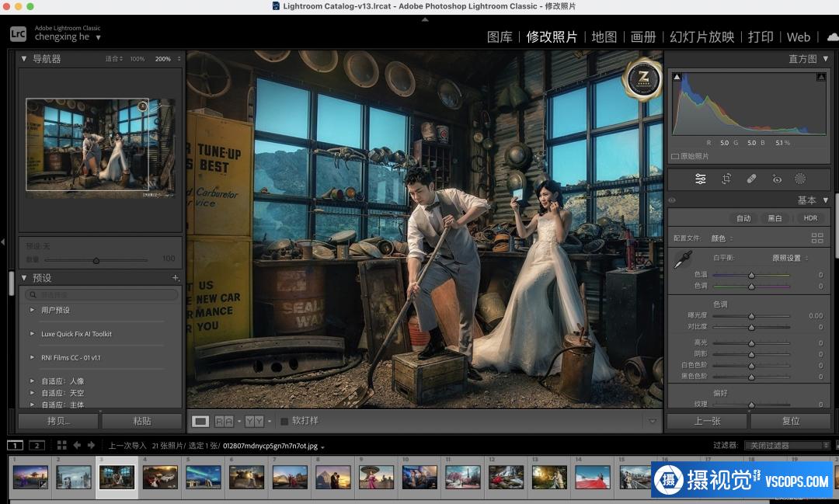Collapse the 预设 panel

(x=23, y=278)
